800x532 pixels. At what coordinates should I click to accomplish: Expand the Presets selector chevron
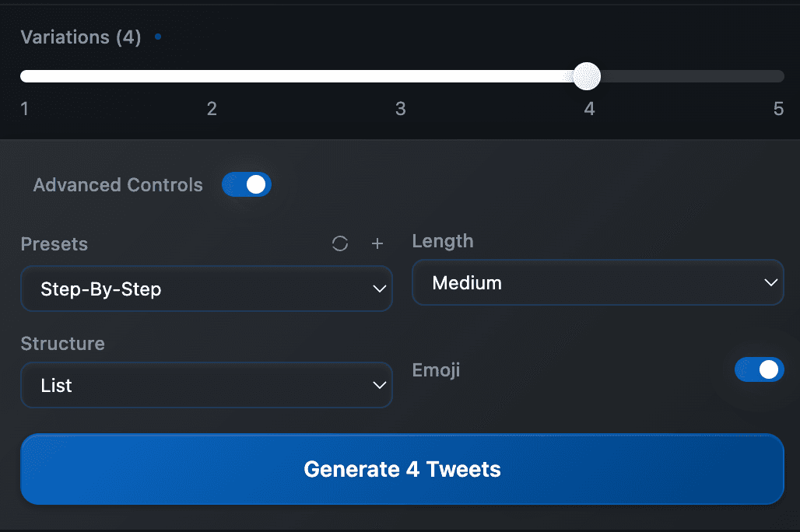380,289
